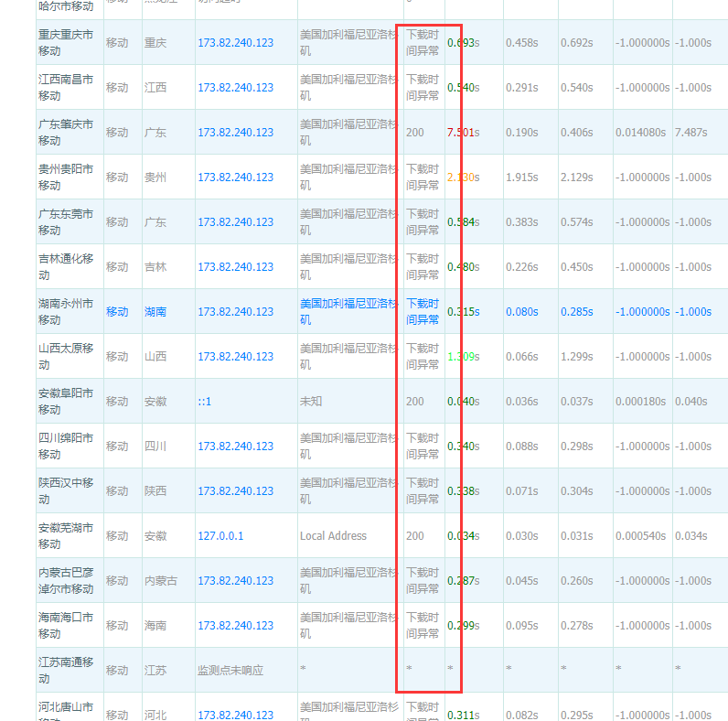Click the 未知 location cell
728x721 pixels.
[311, 402]
